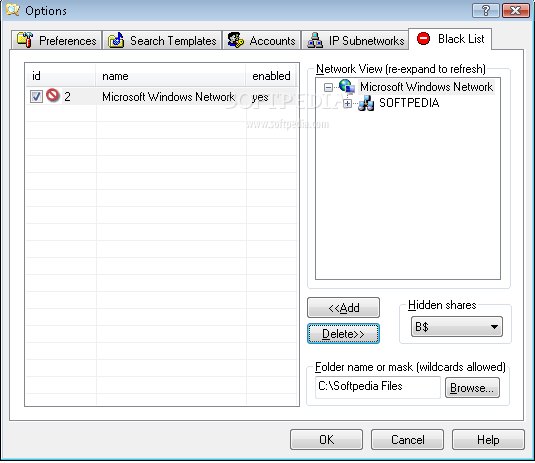Click the Delete>> button

pos(344,334)
